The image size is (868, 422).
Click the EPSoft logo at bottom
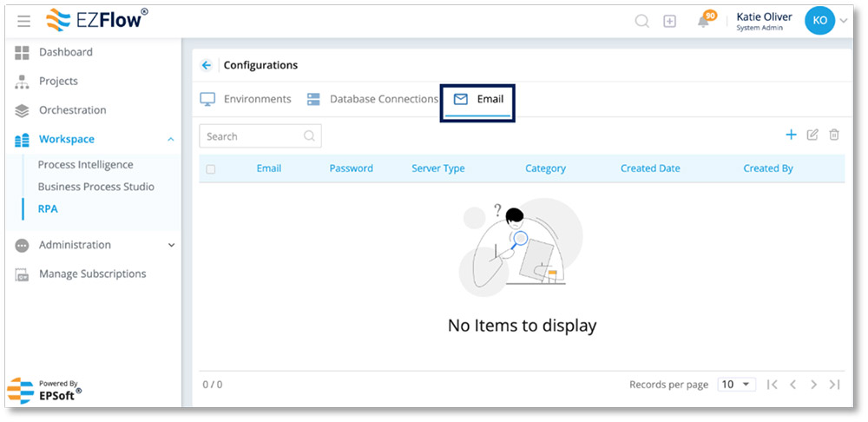click(44, 391)
